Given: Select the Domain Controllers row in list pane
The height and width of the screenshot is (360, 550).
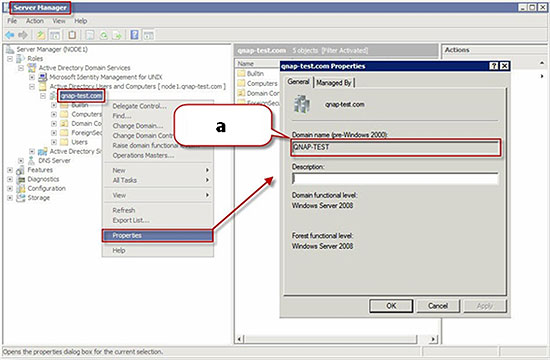Looking at the screenshot, I should pos(258,93).
